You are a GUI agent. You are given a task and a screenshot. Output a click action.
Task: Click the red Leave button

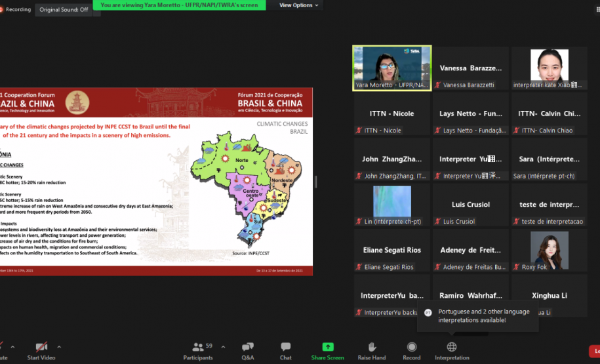(x=595, y=352)
